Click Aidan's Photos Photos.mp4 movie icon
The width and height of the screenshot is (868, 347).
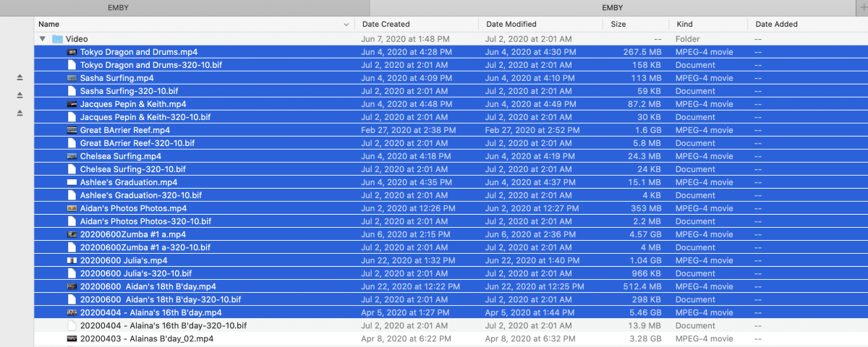[72, 208]
